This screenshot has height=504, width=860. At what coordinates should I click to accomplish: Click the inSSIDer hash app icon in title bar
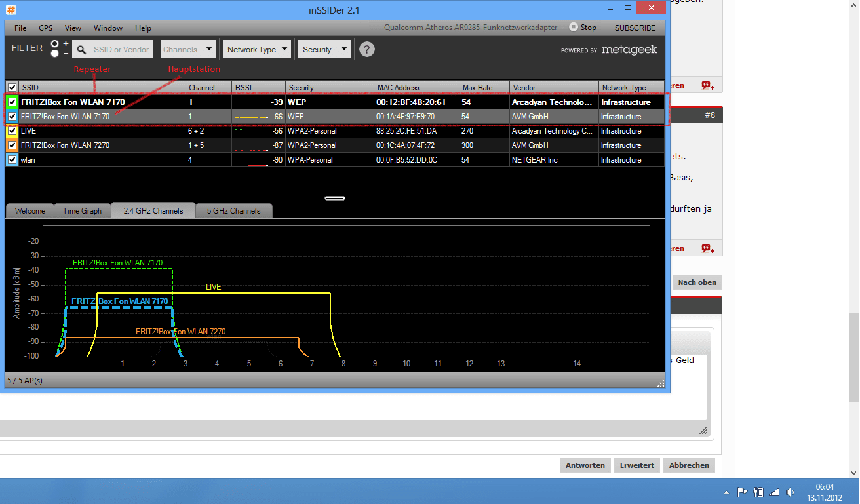(x=11, y=10)
